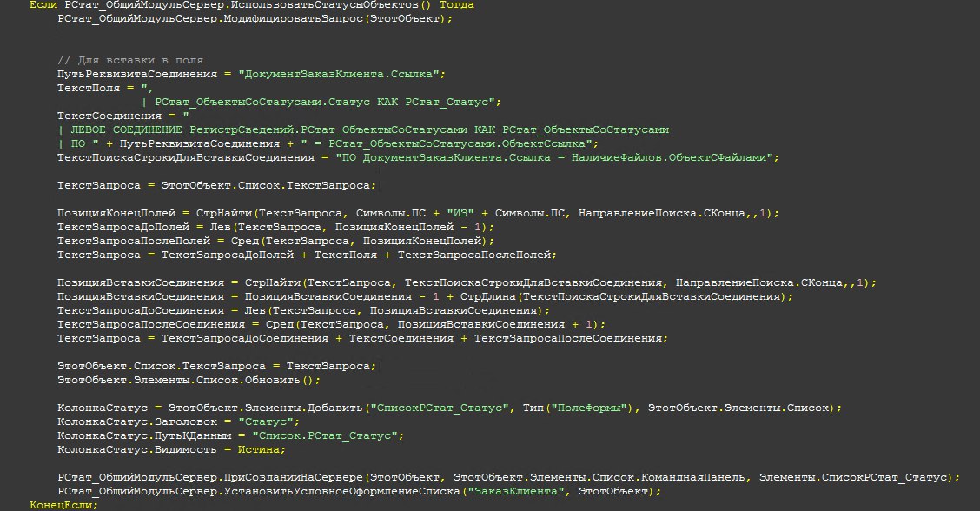Click "ПозицияКонецПолей" at the start of its СтрНайти assignment line
Screen dimensions: 980x511
pyautogui.click(x=116, y=213)
